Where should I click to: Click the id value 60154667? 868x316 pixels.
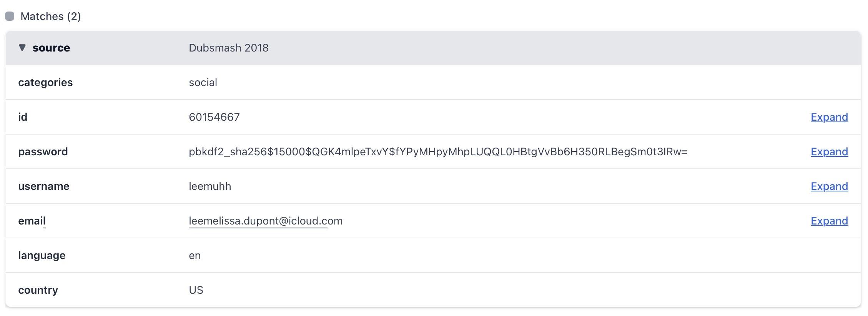coord(214,117)
